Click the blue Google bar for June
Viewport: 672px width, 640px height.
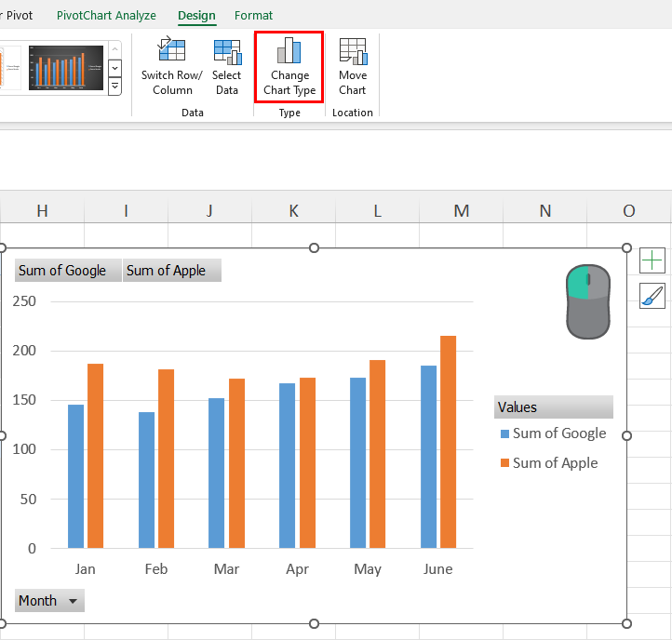click(x=428, y=457)
